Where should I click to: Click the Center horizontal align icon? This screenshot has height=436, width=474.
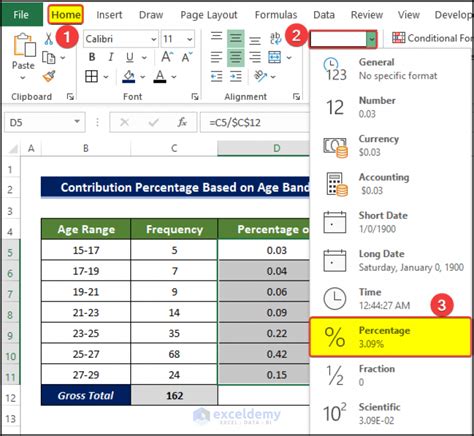coord(236,57)
